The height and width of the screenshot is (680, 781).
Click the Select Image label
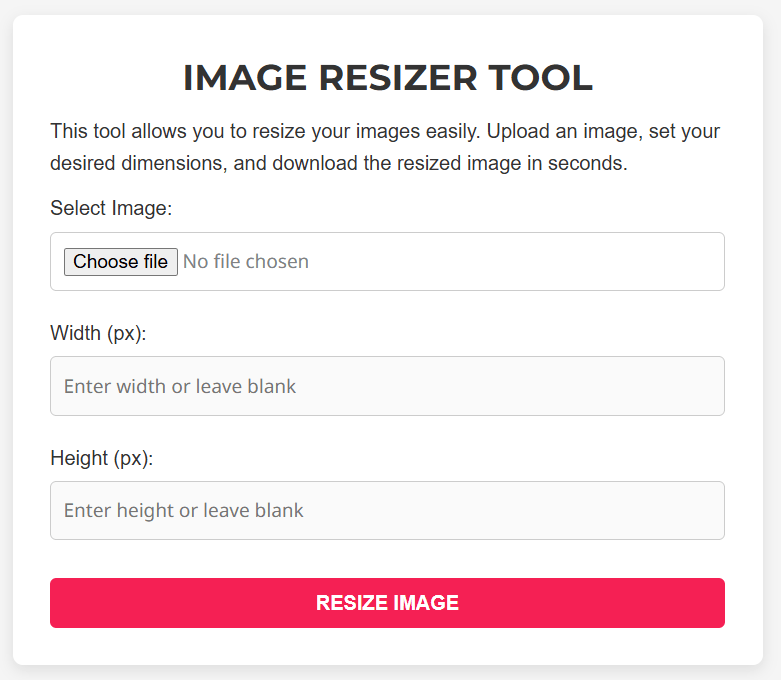pos(111,208)
